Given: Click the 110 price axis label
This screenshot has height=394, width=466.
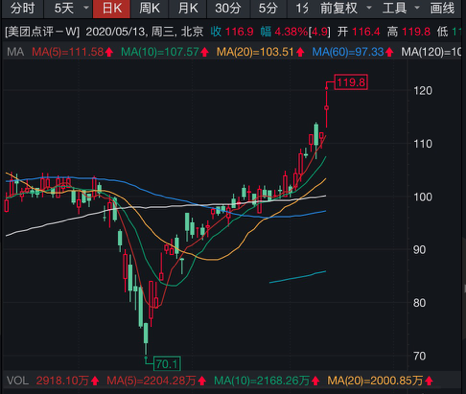Looking at the screenshot, I should tap(423, 144).
